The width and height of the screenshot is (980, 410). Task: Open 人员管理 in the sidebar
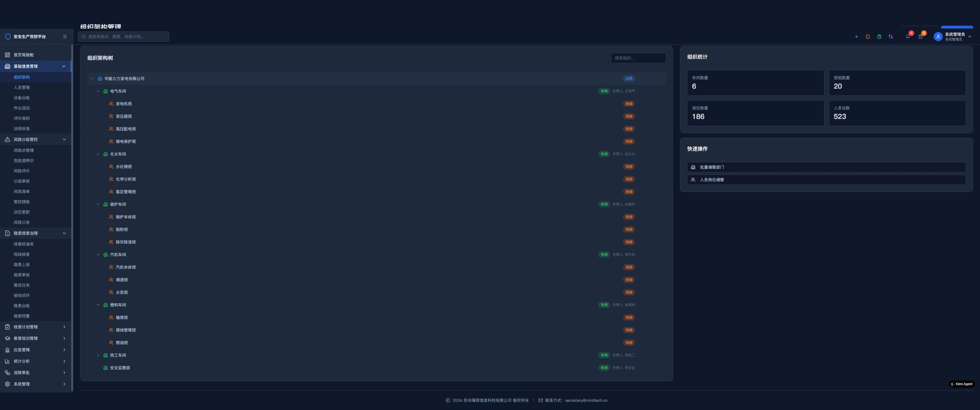coord(22,87)
